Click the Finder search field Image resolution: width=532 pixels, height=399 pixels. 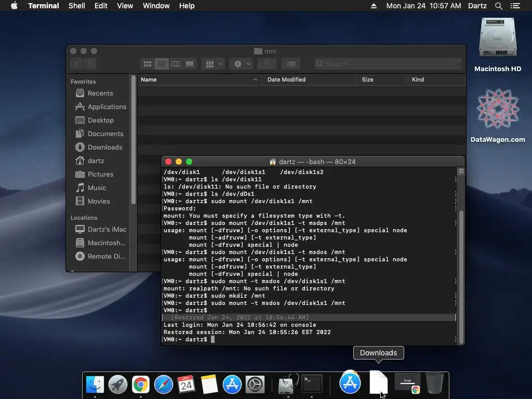coord(388,64)
